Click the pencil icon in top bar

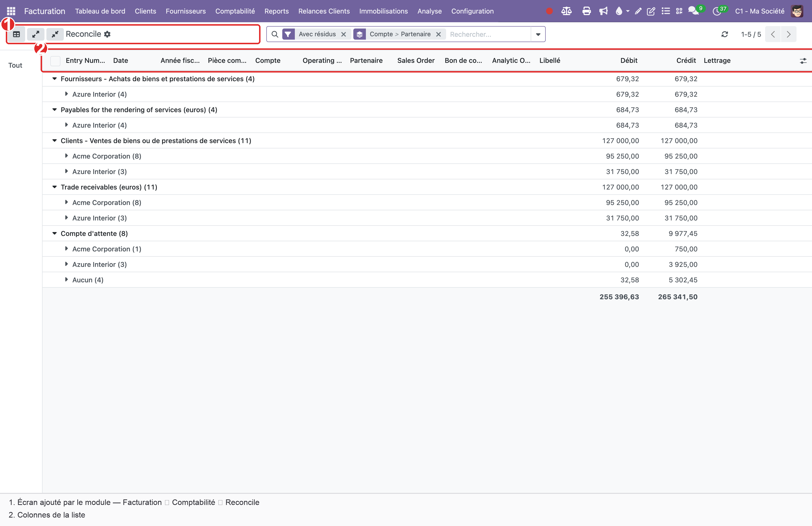638,11
